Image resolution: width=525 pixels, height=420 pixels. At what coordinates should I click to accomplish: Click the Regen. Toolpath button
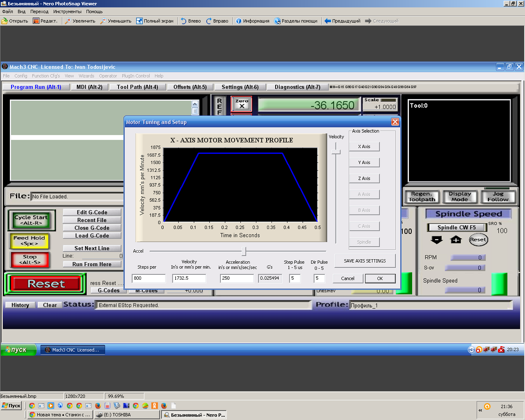[x=422, y=197]
